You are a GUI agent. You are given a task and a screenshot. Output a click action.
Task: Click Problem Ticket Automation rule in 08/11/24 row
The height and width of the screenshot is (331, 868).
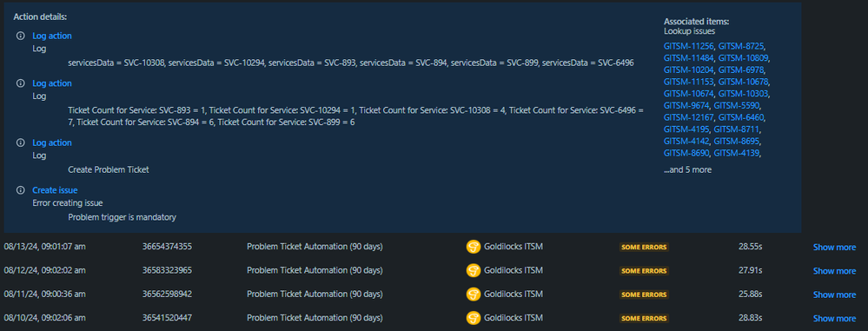coord(315,294)
